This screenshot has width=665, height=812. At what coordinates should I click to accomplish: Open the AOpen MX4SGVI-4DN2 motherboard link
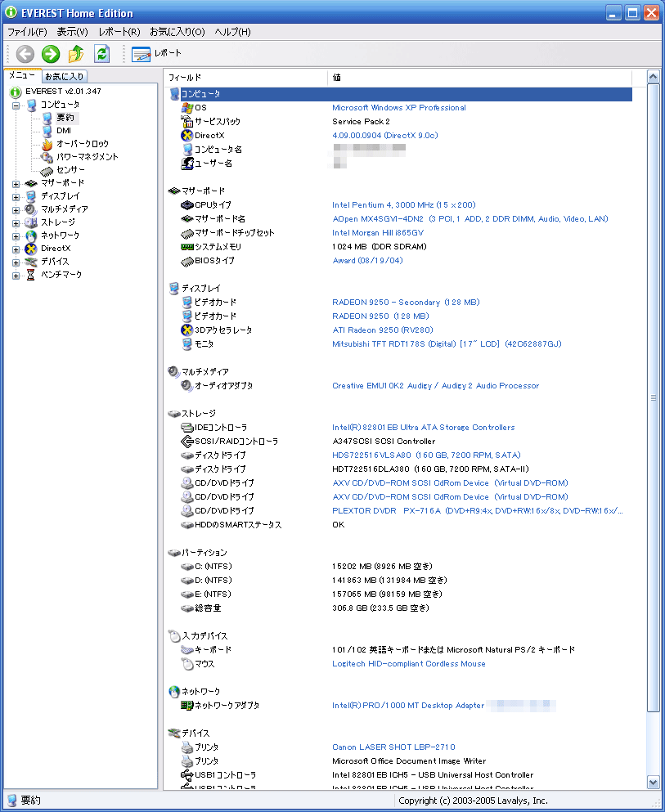470,219
